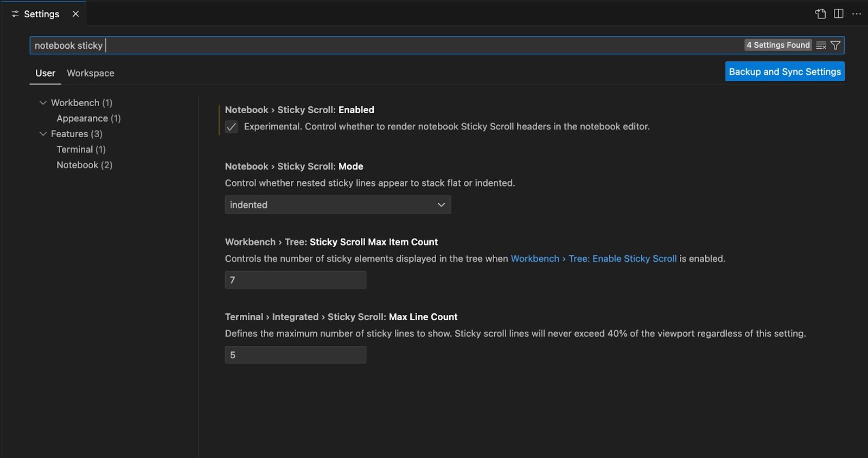Viewport: 868px width, 458px height.
Task: Collapse the Features tree section
Action: click(x=43, y=134)
